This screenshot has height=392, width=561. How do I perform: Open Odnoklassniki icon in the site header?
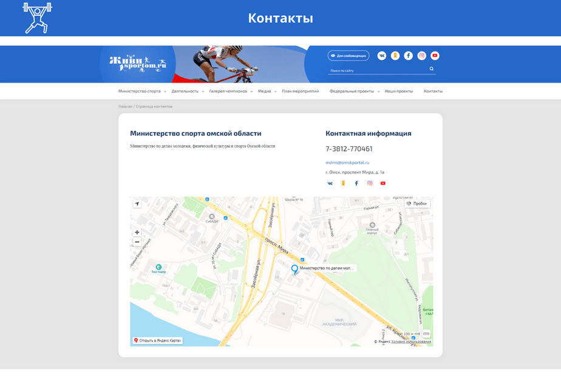point(395,55)
